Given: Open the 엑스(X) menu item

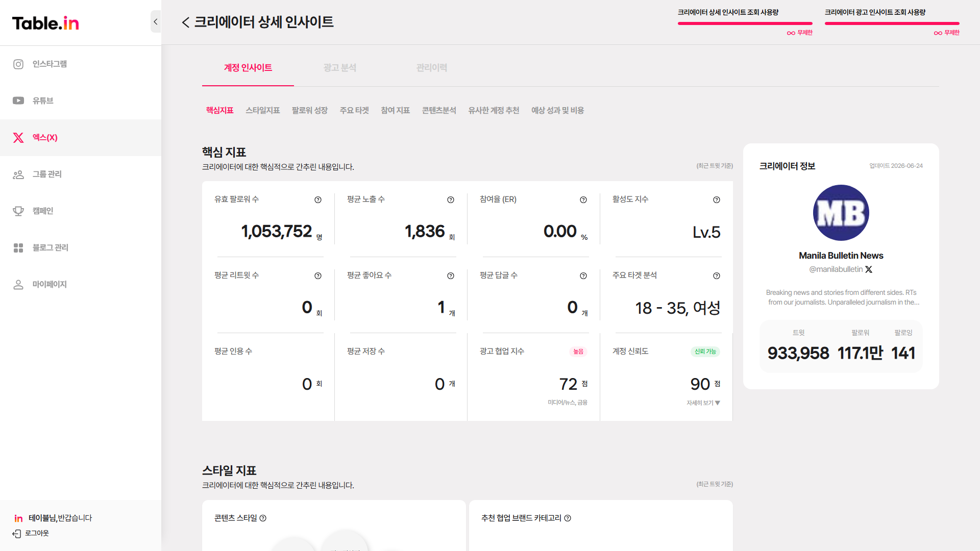Looking at the screenshot, I should click(x=81, y=138).
